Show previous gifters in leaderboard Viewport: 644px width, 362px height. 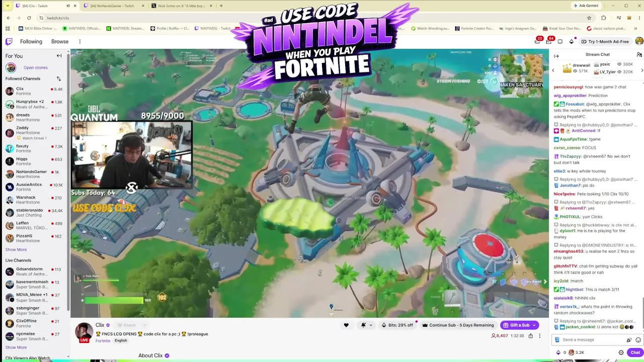(x=553, y=70)
